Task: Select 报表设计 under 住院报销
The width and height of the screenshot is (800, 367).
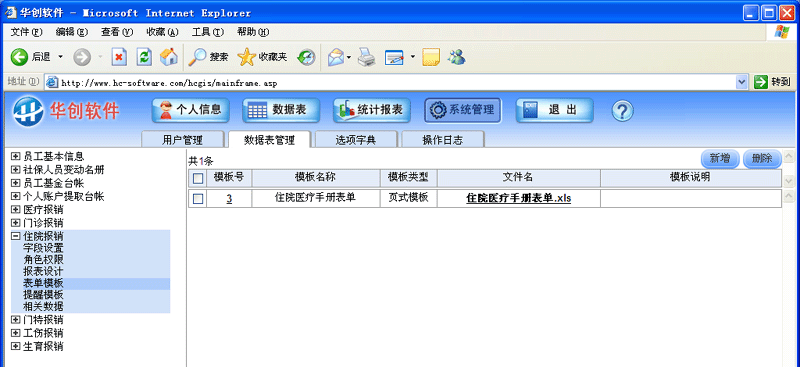Action: pyautogui.click(x=43, y=272)
